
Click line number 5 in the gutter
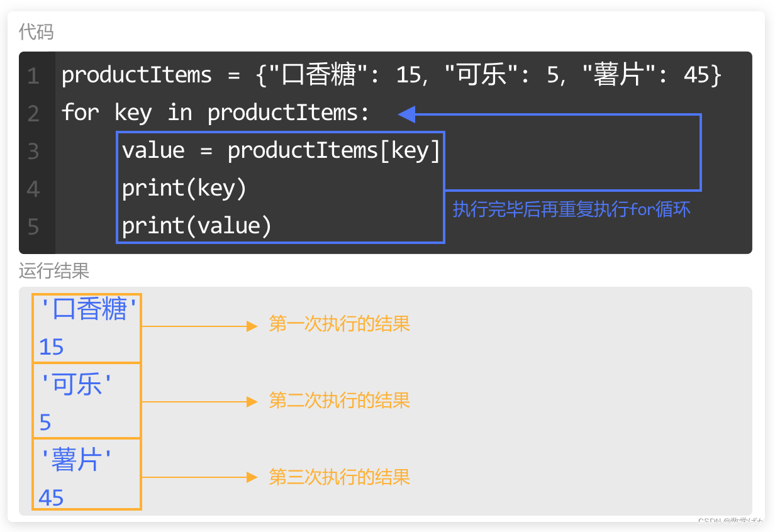tap(33, 227)
